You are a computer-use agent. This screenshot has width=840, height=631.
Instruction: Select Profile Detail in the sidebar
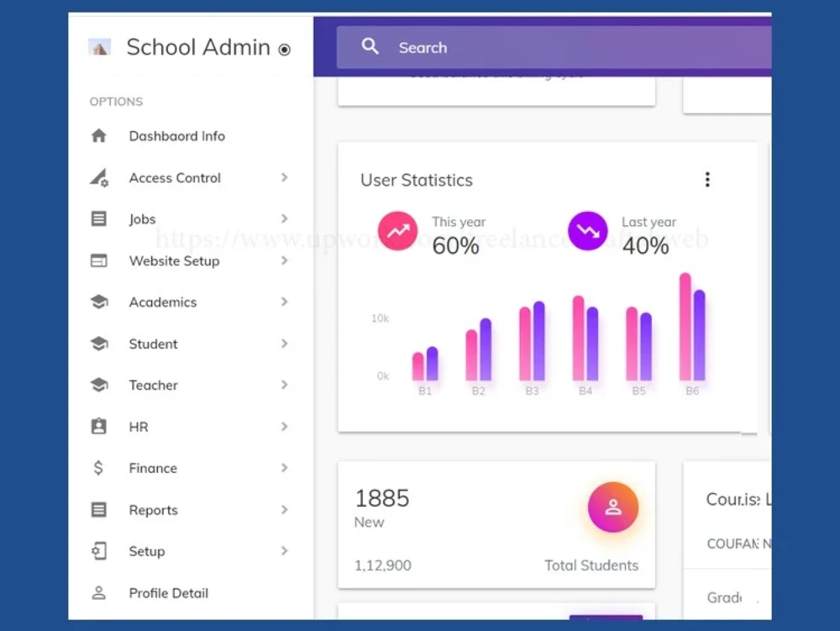point(168,592)
